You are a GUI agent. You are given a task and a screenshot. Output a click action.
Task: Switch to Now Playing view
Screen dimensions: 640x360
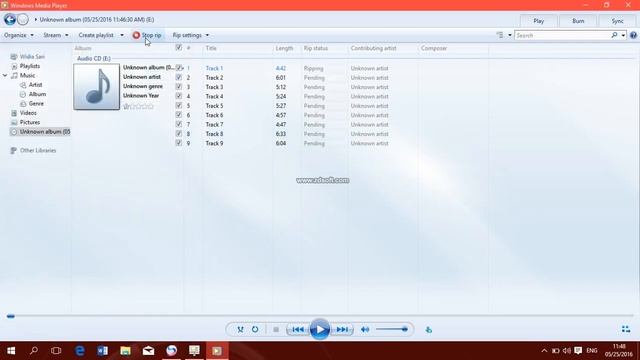pyautogui.click(x=626, y=329)
